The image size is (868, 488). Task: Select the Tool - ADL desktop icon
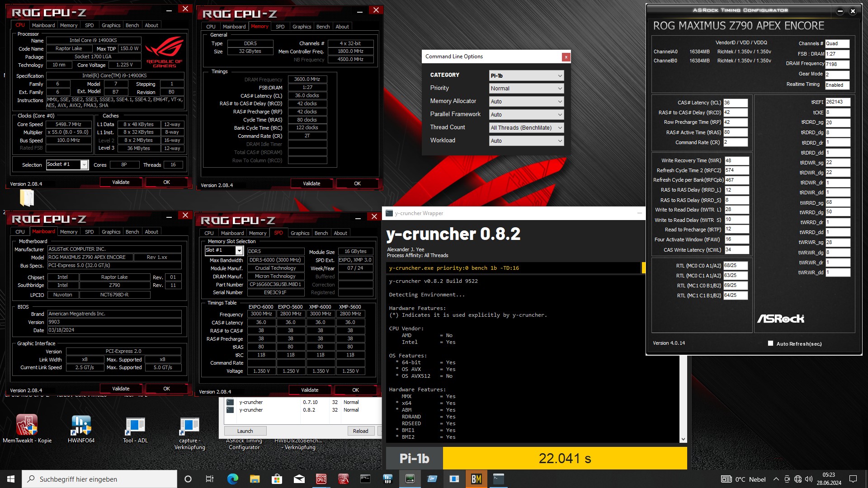tap(135, 428)
